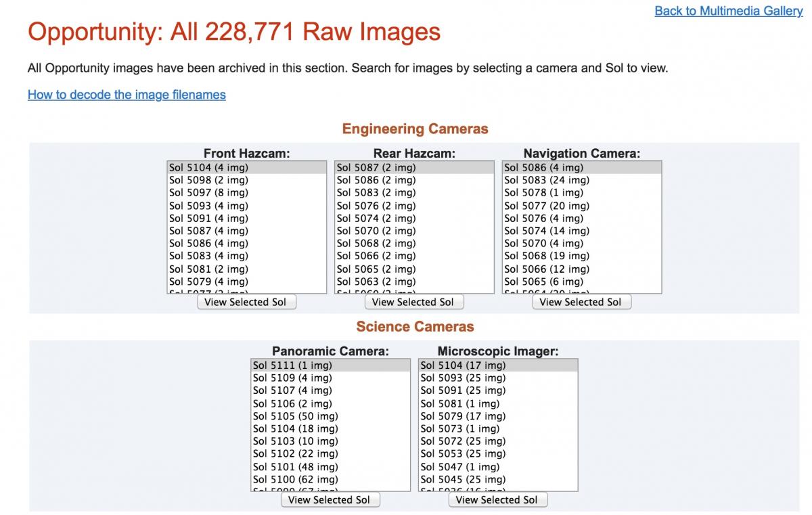
Task: Select Sol 5066 (2 img) in Rear Hazcam list
Action: (414, 256)
